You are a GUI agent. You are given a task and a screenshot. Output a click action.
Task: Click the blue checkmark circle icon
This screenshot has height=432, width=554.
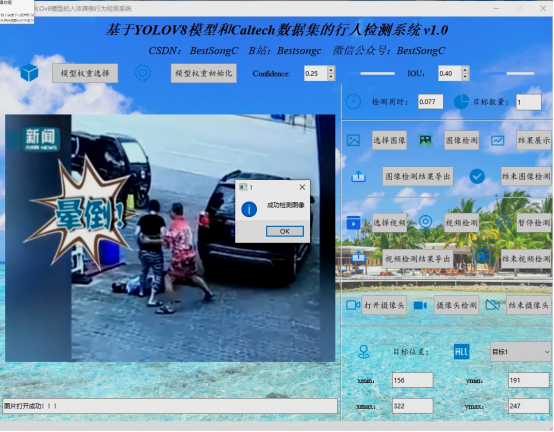tap(477, 176)
